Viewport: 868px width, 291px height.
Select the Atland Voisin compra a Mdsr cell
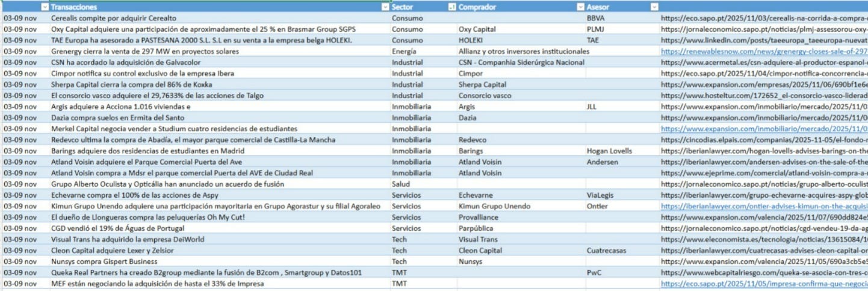pyautogui.click(x=220, y=173)
